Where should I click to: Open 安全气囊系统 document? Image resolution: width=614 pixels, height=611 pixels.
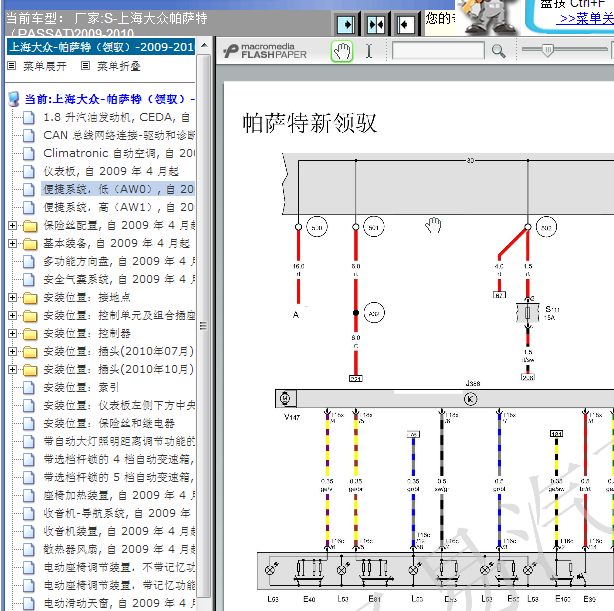click(x=119, y=279)
